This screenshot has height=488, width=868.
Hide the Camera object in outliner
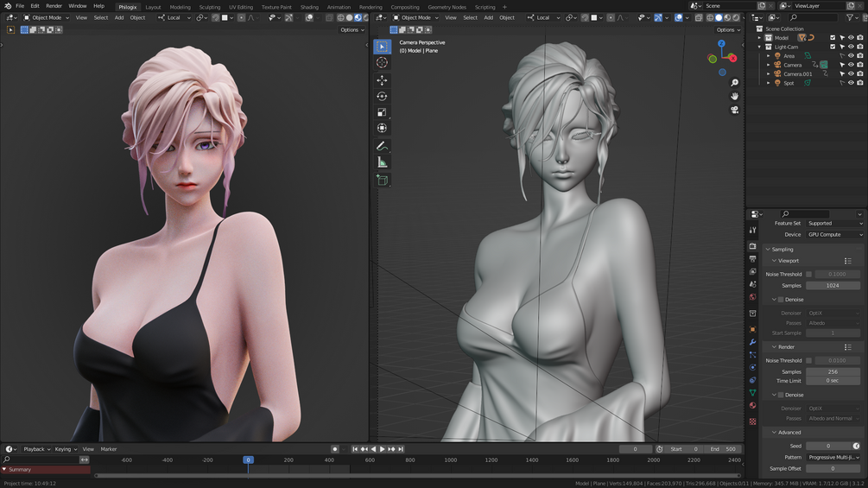[851, 65]
